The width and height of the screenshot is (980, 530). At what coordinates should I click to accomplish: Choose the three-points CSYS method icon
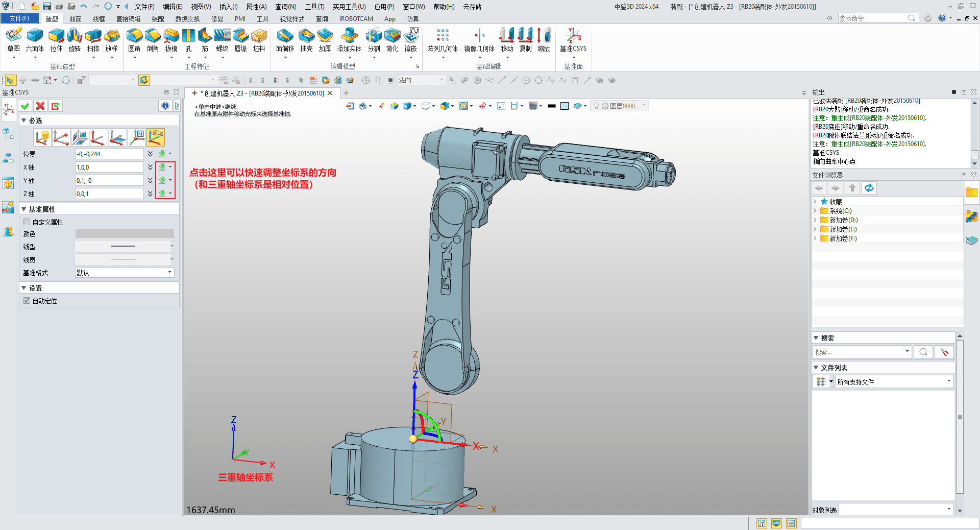pos(61,137)
